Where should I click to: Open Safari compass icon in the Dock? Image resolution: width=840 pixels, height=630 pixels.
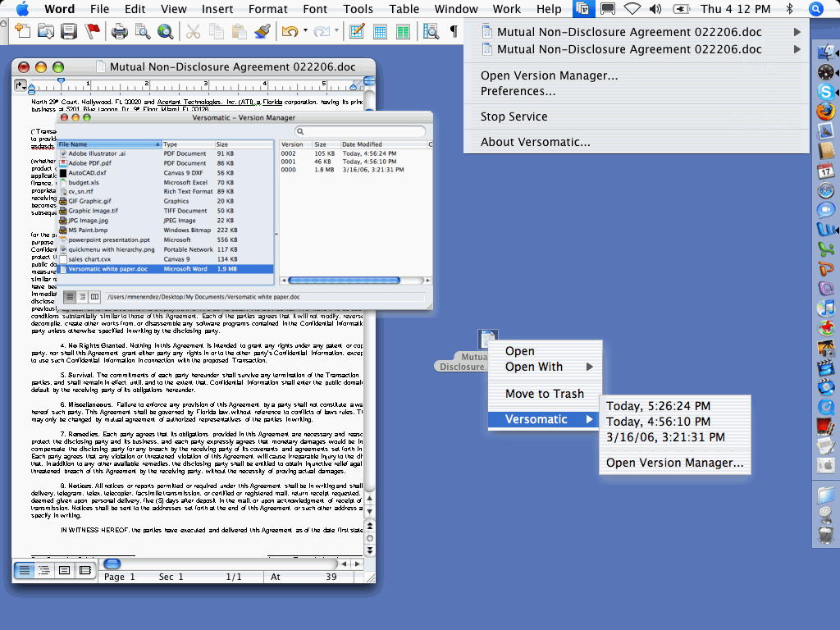[x=825, y=190]
